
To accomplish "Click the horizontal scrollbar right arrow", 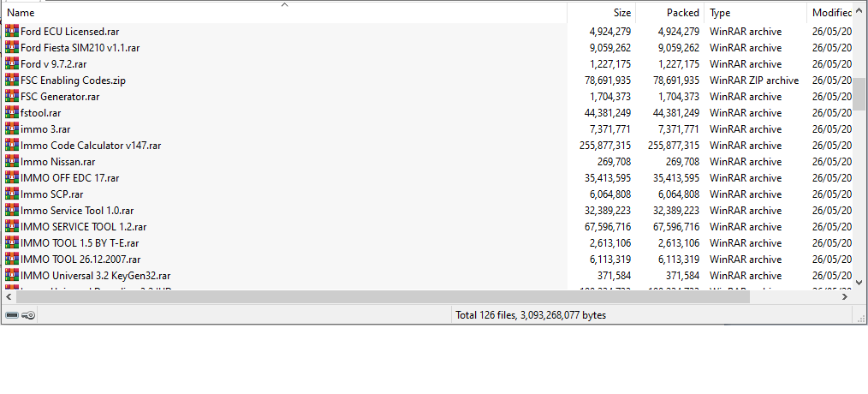I will click(845, 296).
